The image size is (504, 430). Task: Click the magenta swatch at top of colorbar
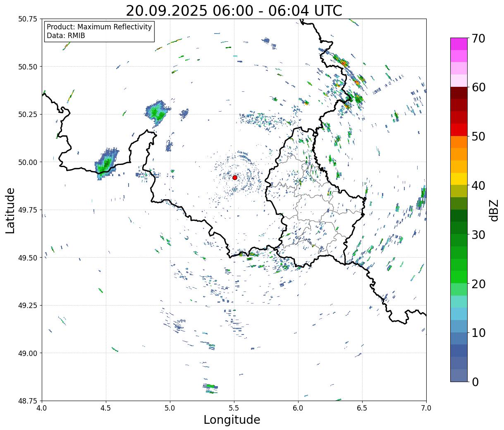pyautogui.click(x=459, y=44)
